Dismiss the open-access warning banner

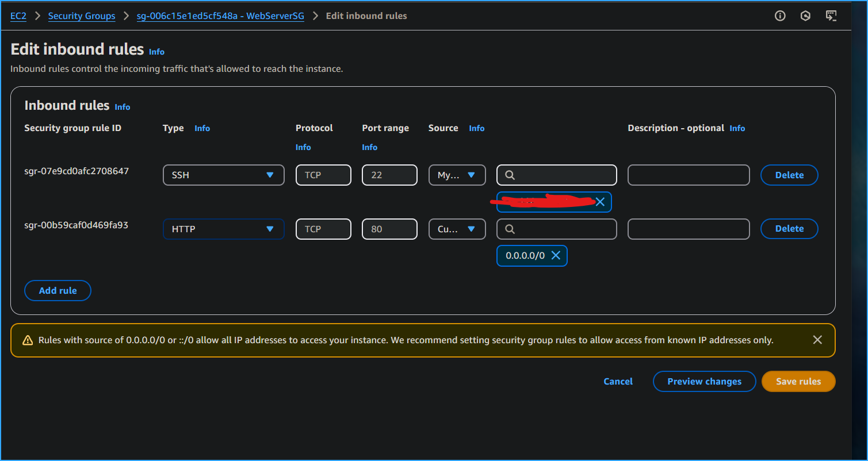817,339
